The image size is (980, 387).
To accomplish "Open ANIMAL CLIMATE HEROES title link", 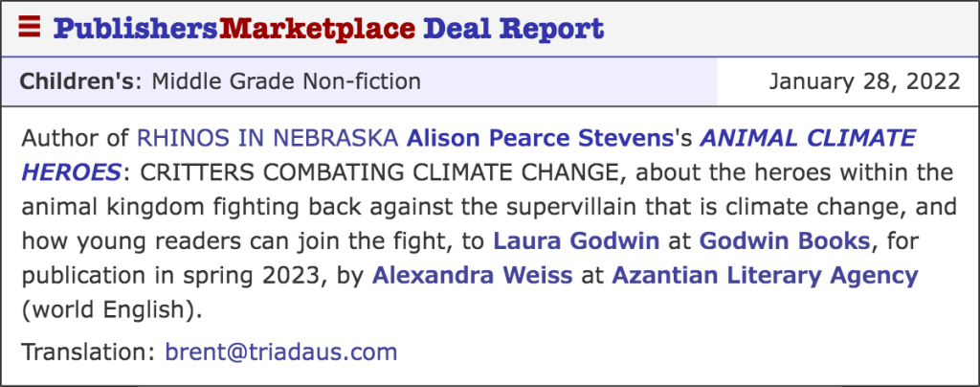I will coord(469,155).
